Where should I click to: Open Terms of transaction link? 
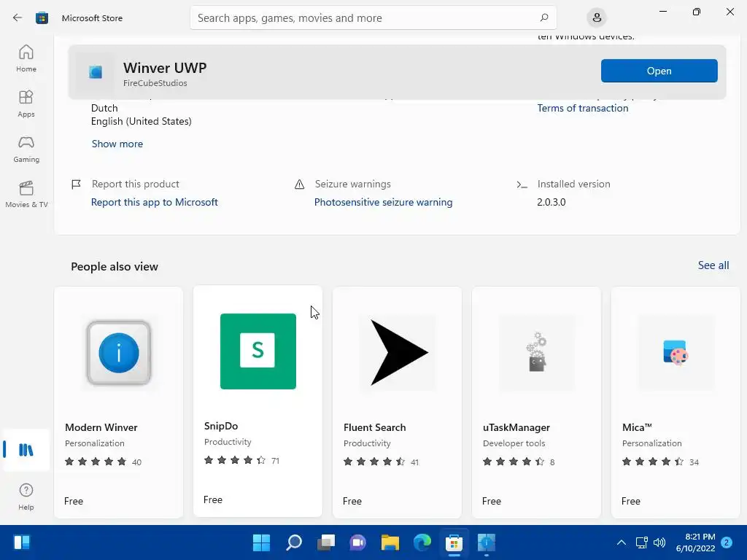(583, 108)
